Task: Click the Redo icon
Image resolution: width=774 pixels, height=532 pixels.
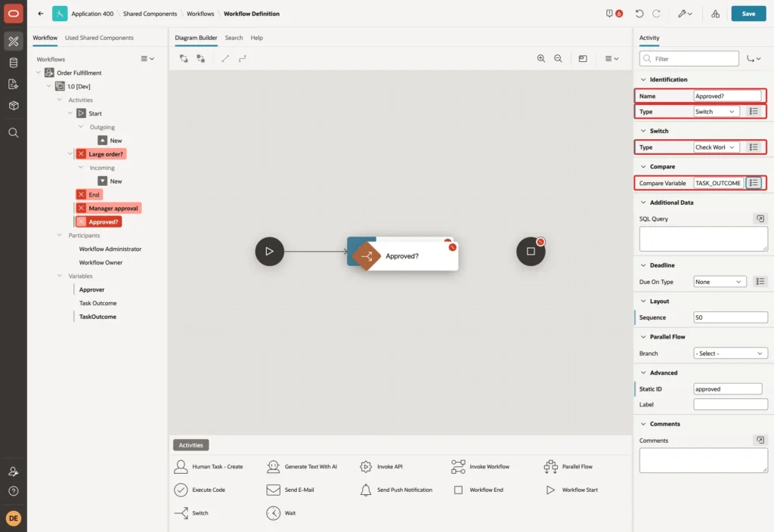Action: [x=656, y=14]
